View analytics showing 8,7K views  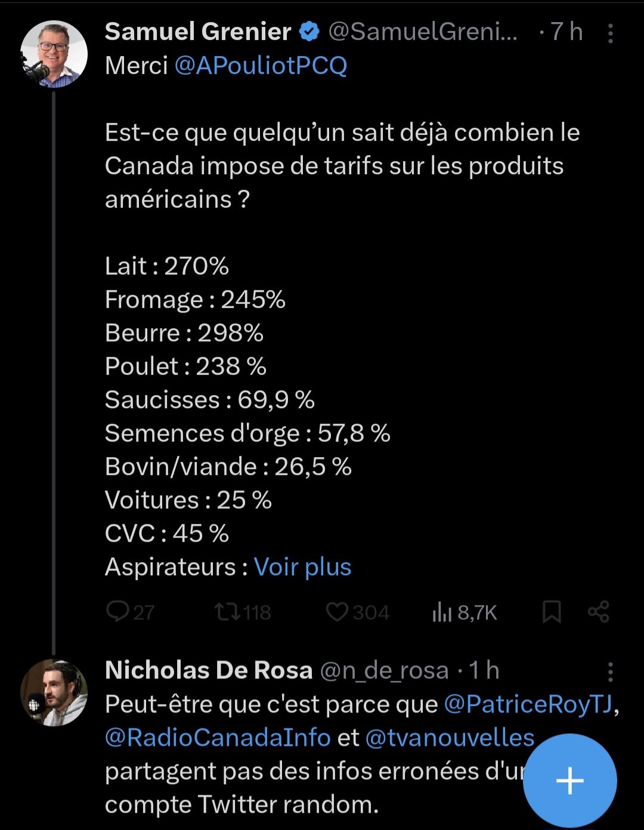pos(465,612)
